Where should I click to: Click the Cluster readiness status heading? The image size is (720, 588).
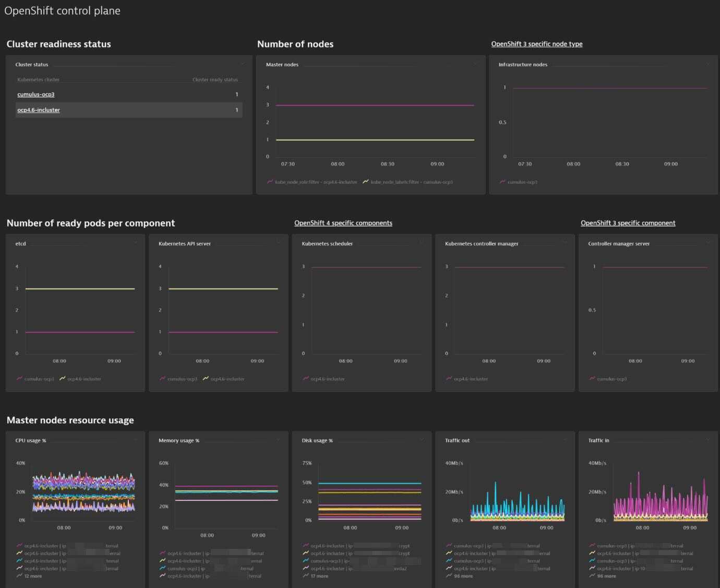[58, 44]
